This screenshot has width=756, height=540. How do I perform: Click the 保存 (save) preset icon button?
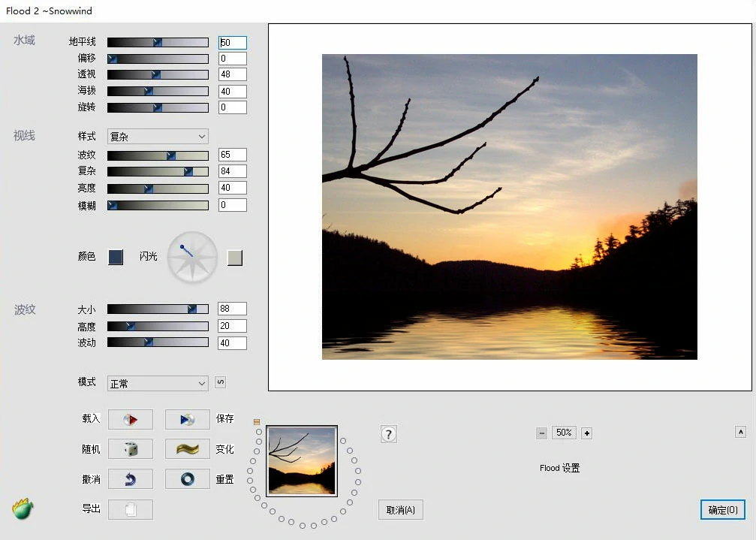click(x=188, y=420)
